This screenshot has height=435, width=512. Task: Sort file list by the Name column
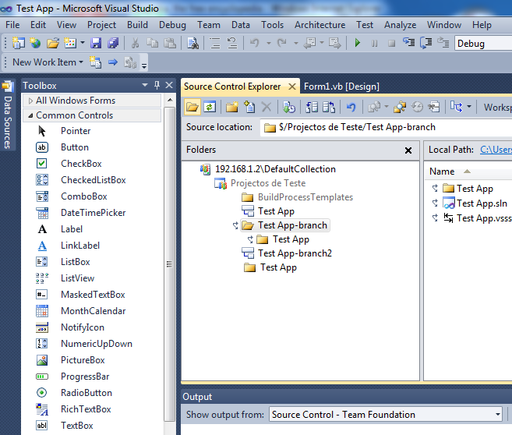442,171
